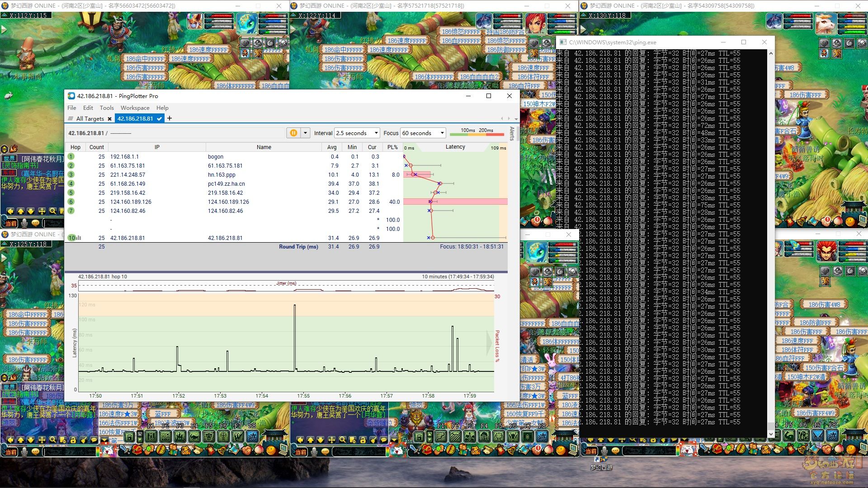
Task: Click the hamburger icon beside All Targets
Action: pyautogui.click(x=71, y=118)
